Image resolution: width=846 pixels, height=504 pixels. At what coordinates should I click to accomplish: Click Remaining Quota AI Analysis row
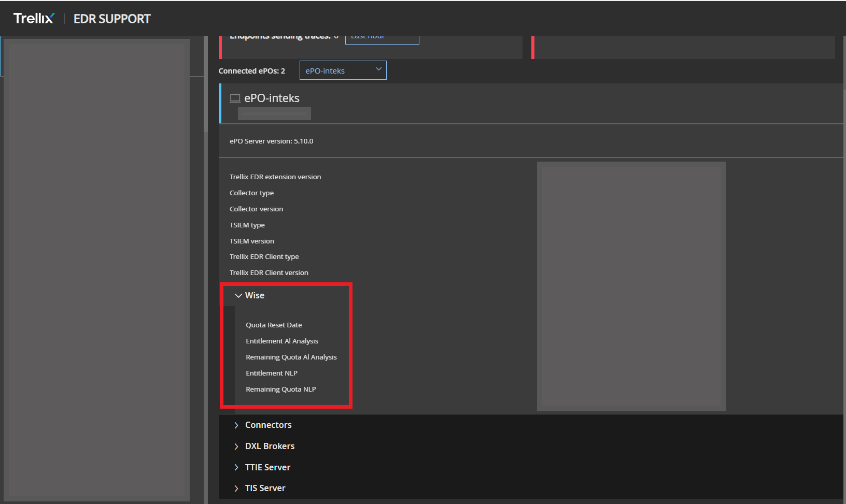point(291,357)
